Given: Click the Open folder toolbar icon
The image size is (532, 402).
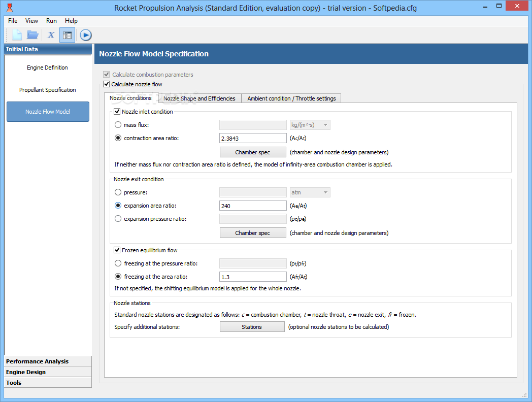Looking at the screenshot, I should pyautogui.click(x=32, y=35).
